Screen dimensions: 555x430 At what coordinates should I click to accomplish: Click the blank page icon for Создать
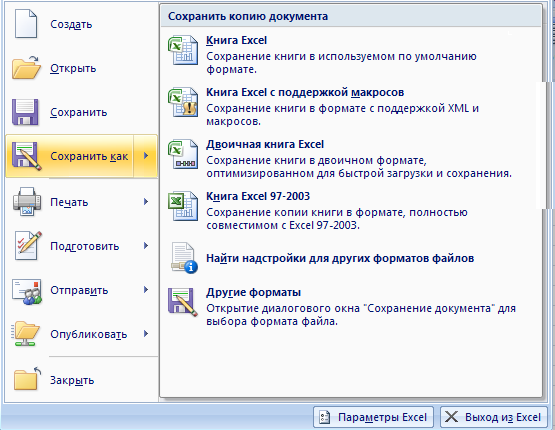coord(25,23)
